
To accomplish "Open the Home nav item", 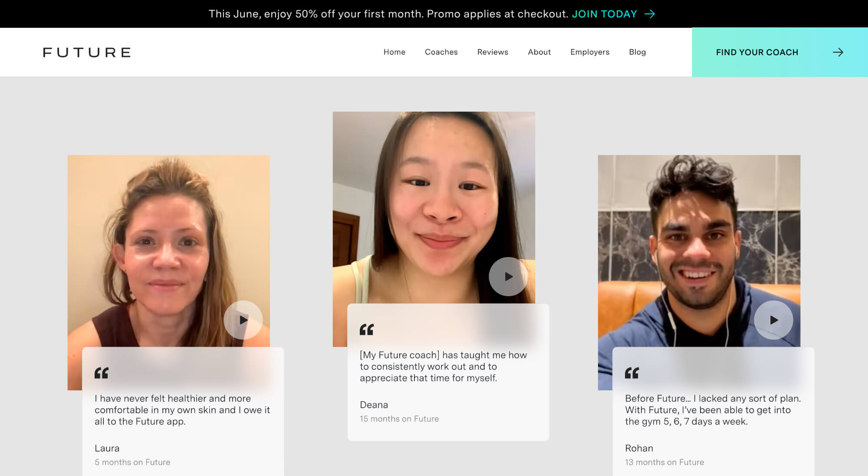I will [x=394, y=52].
